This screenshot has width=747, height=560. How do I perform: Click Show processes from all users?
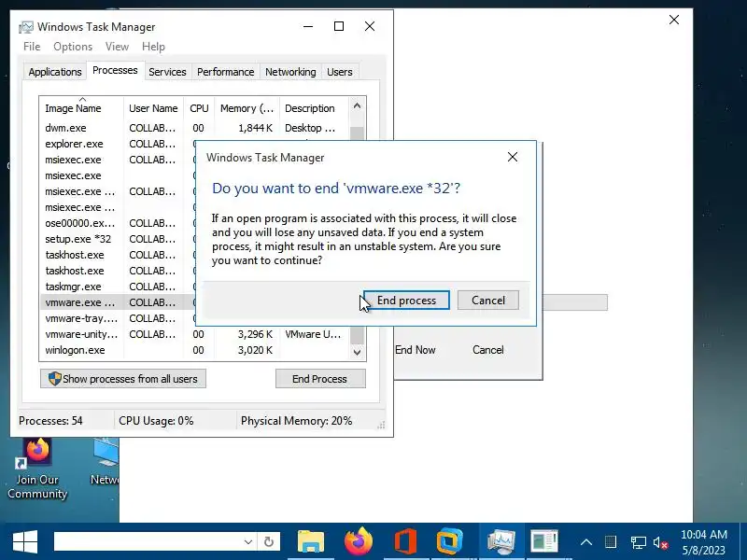point(123,379)
